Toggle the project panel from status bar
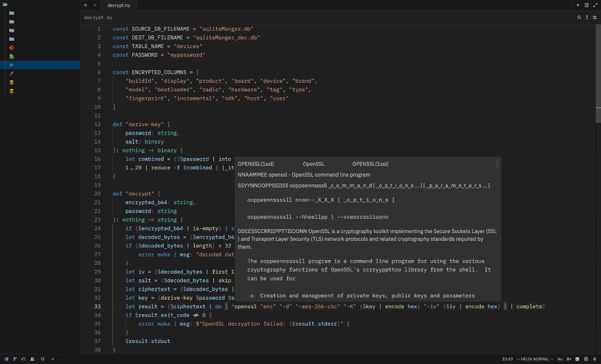 click(6, 359)
